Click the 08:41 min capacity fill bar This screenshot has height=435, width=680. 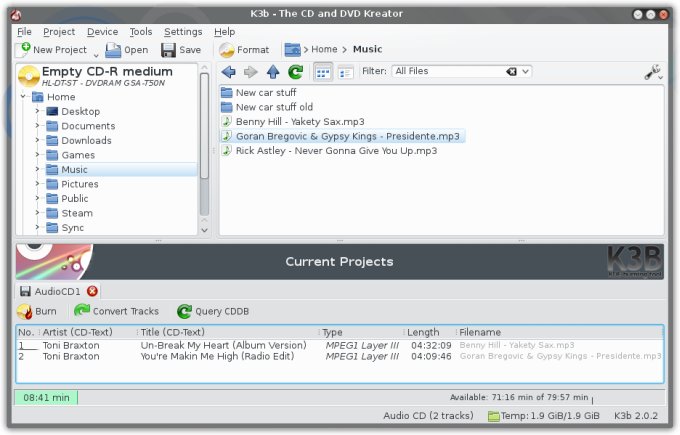46,397
